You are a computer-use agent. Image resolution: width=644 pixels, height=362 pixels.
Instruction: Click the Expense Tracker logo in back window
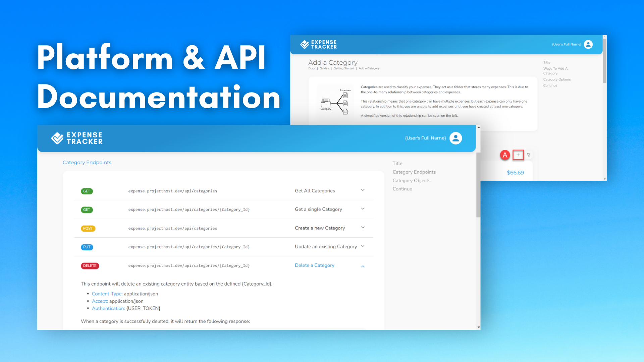[x=318, y=45]
